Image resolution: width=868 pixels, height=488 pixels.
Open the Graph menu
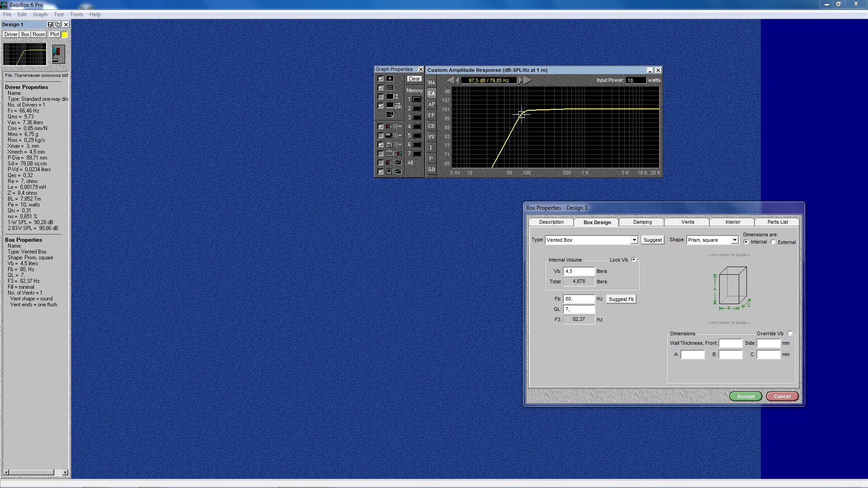coord(40,14)
